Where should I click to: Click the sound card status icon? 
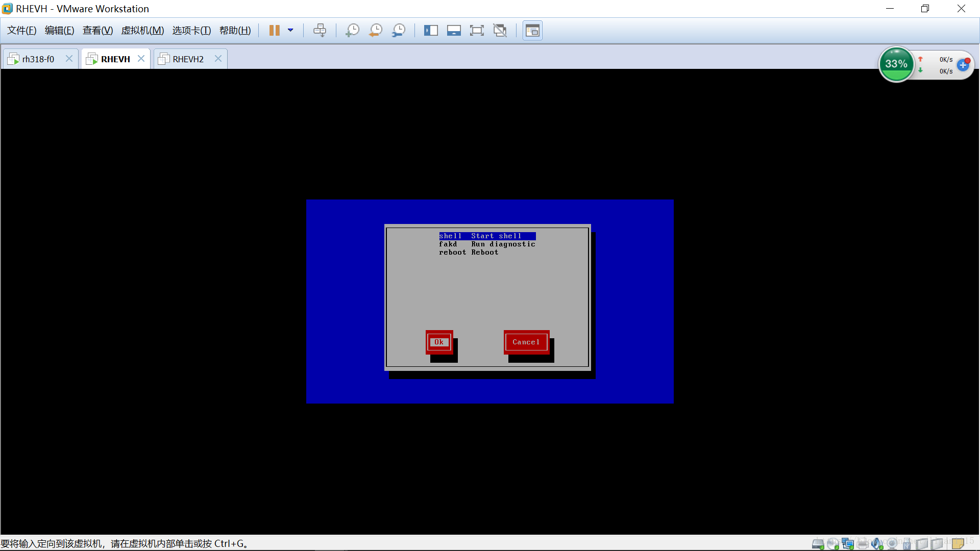[x=877, y=544]
